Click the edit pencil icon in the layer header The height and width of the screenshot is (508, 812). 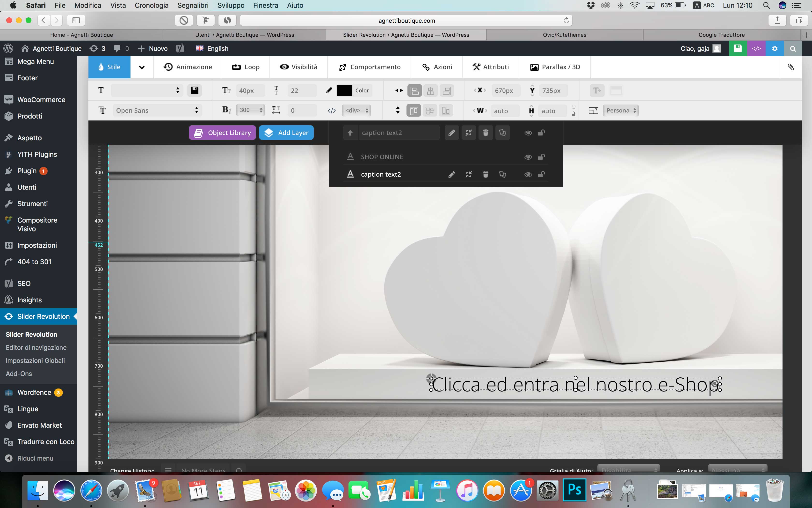452,133
